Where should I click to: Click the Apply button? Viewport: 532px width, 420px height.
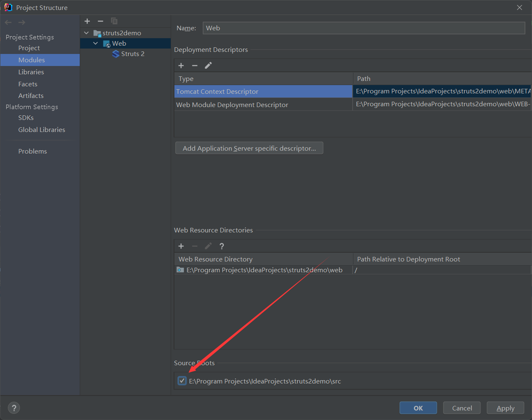(505, 408)
